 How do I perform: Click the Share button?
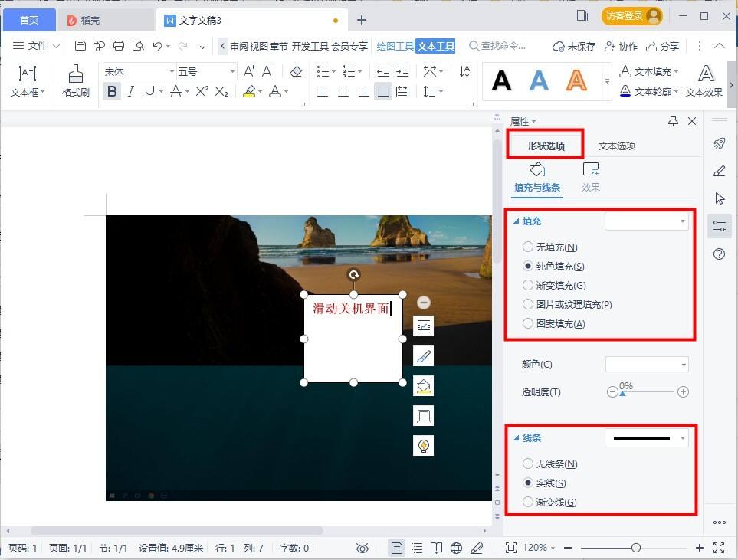662,46
